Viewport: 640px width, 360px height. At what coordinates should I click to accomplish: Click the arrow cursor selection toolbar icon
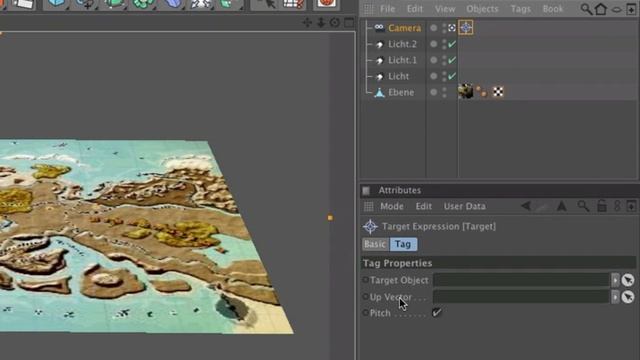click(x=267, y=4)
